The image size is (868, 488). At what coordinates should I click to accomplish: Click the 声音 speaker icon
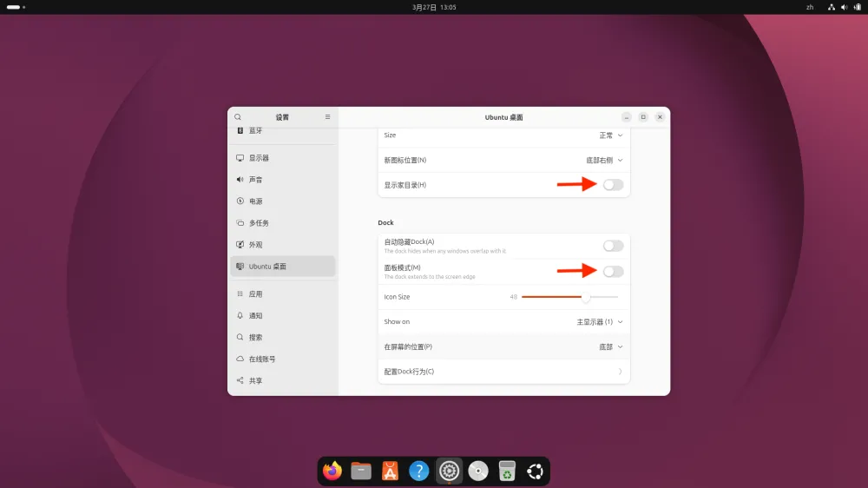240,180
